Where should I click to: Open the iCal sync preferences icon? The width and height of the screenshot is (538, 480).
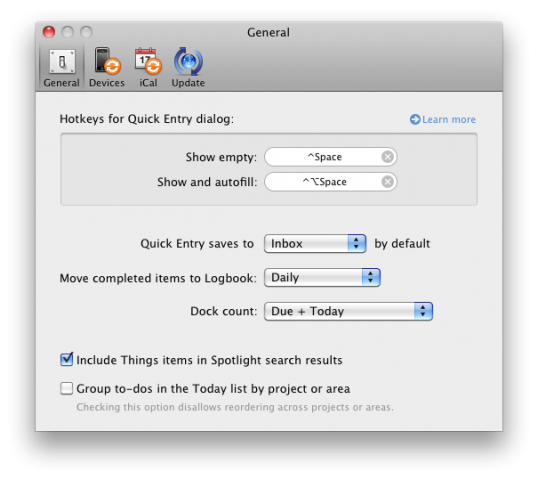click(x=148, y=61)
